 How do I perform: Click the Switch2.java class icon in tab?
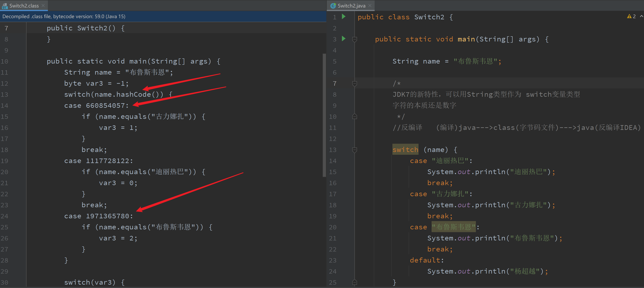(333, 6)
